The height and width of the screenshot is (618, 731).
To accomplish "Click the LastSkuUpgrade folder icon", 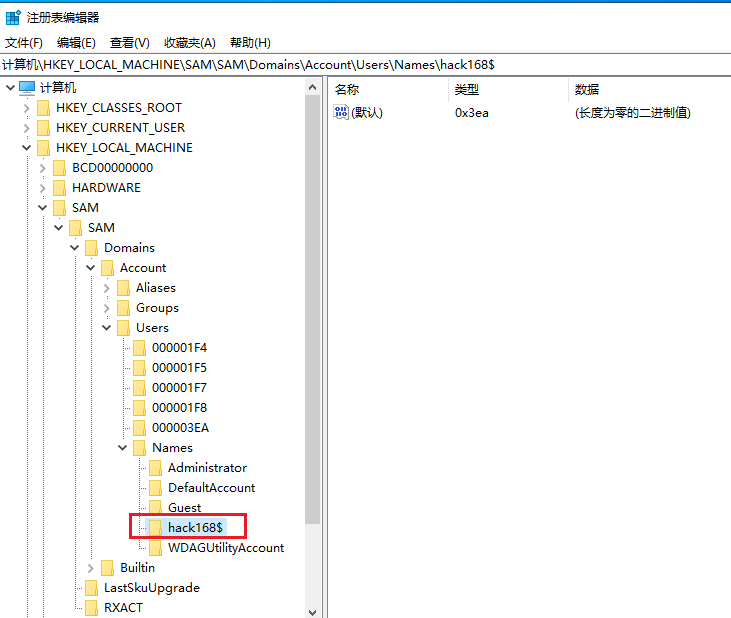I will (x=91, y=588).
